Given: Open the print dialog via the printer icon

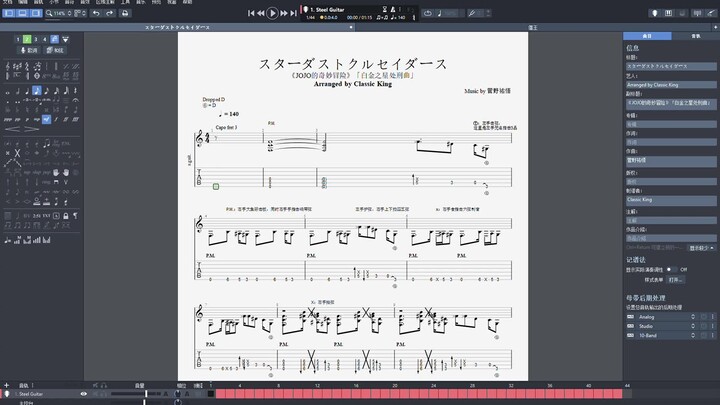Looking at the screenshot, I should [x=125, y=13].
